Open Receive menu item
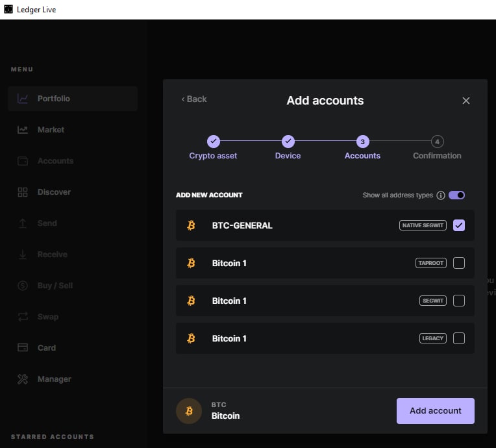Image resolution: width=496 pixels, height=448 pixels. [73, 255]
